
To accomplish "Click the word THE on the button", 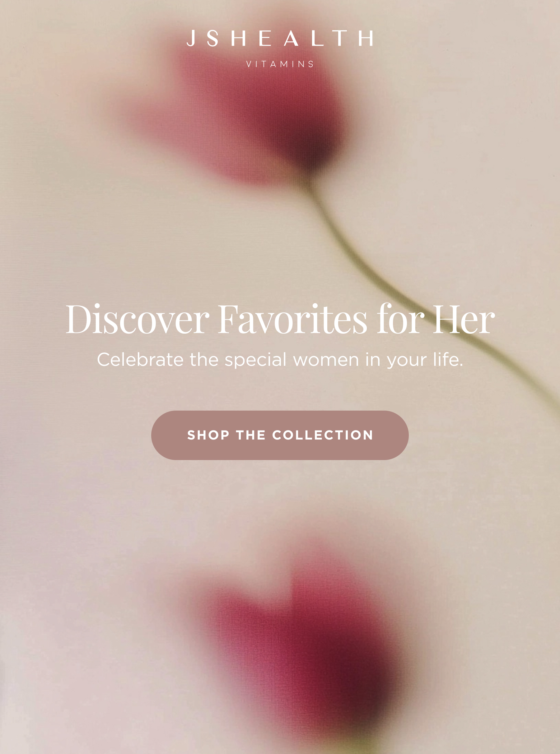I will coord(251,435).
